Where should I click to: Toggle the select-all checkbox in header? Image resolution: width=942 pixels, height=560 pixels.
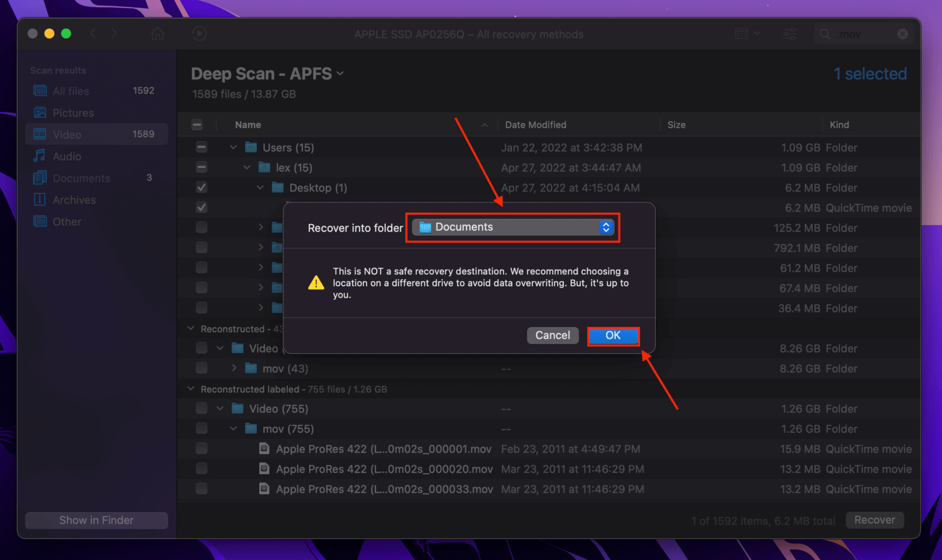tap(197, 125)
